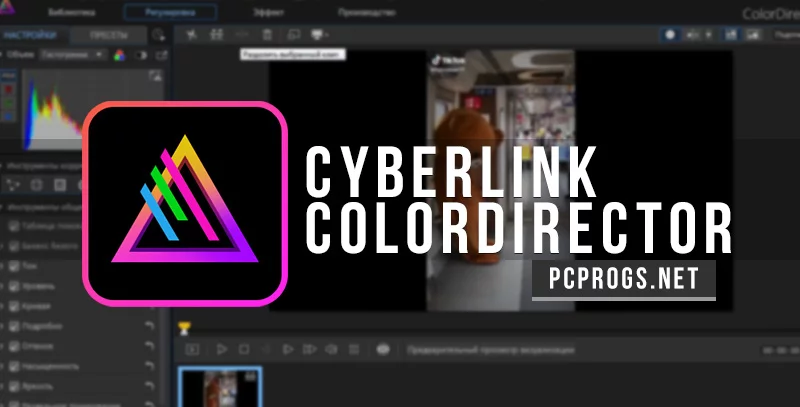Click the icon right of ПРЕСЕТЫ tab
This screenshot has width=800, height=407.
(x=159, y=35)
